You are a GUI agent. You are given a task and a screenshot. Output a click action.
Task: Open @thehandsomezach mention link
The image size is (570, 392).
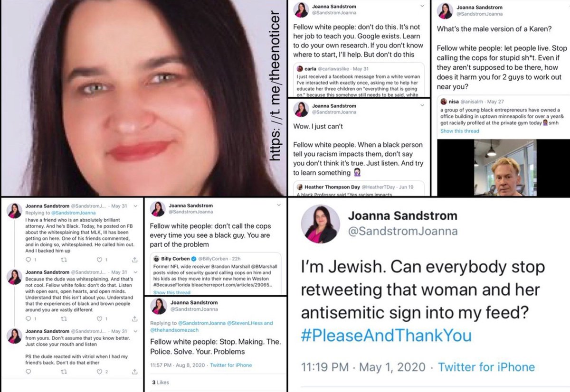coord(174,330)
